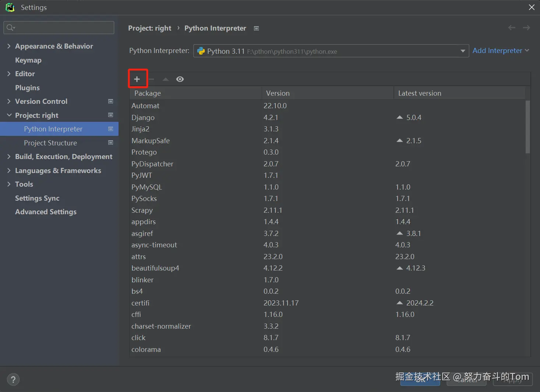
Task: Open Keymap settings
Action: (x=28, y=60)
